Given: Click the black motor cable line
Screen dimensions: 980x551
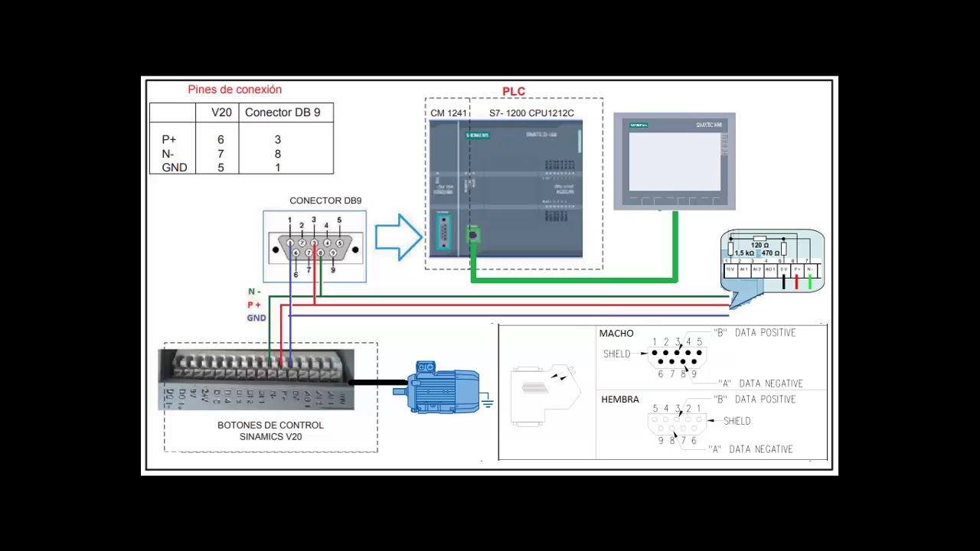Looking at the screenshot, I should pyautogui.click(x=378, y=382).
